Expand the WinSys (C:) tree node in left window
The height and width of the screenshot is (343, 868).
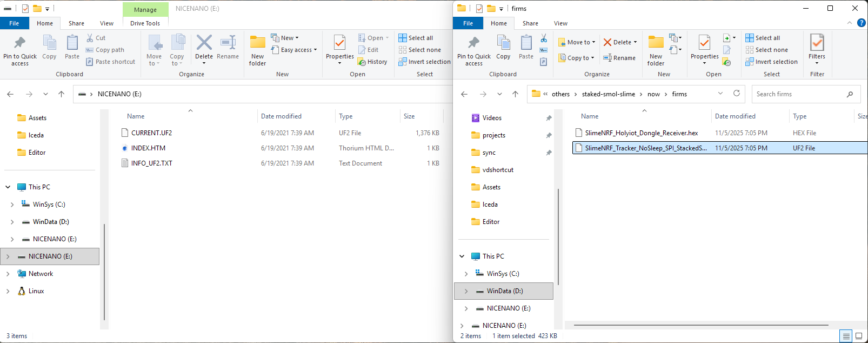tap(12, 205)
